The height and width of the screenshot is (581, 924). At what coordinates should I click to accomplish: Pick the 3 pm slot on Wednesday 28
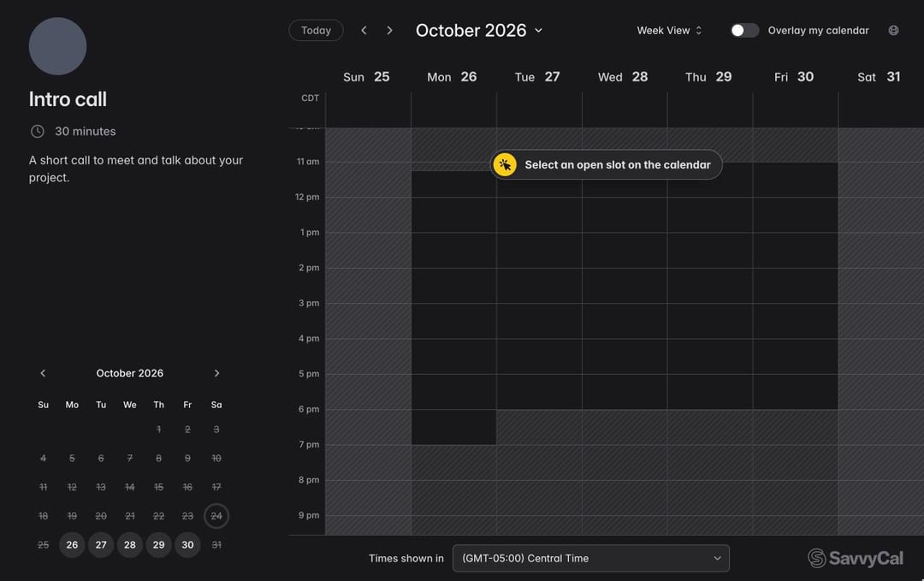tap(625, 321)
